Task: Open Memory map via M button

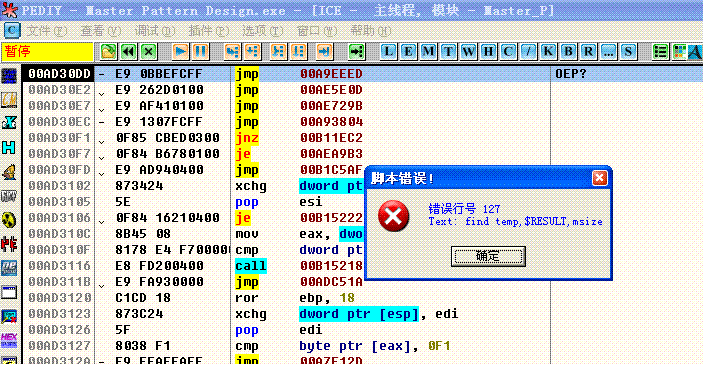Action: tap(428, 52)
